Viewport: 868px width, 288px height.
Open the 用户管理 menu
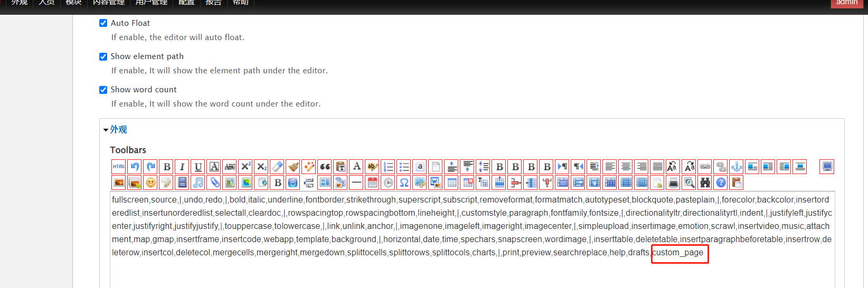click(x=151, y=3)
